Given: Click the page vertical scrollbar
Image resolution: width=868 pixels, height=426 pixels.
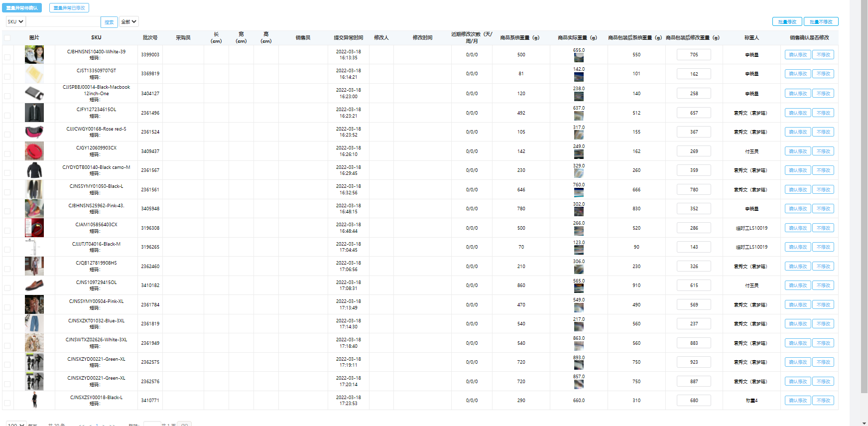Looking at the screenshot, I should coord(864,199).
